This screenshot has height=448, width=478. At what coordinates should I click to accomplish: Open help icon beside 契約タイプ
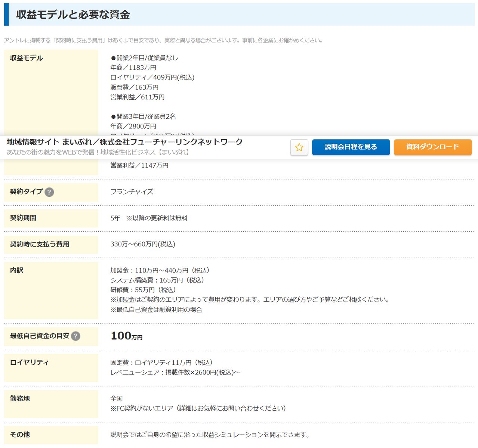click(x=49, y=192)
